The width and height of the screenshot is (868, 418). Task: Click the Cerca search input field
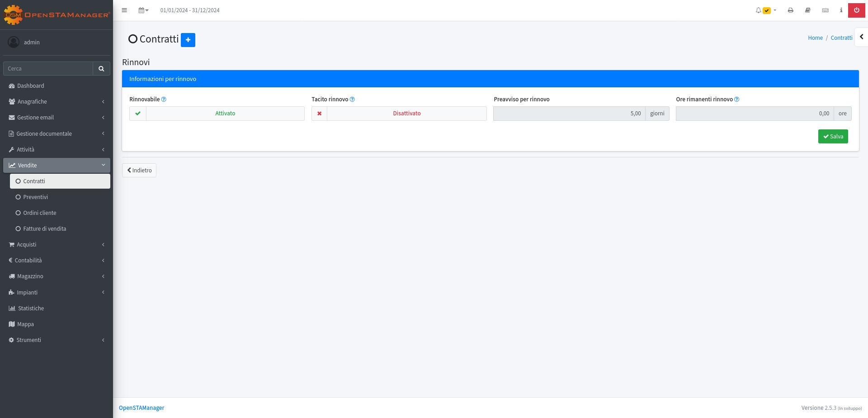48,69
